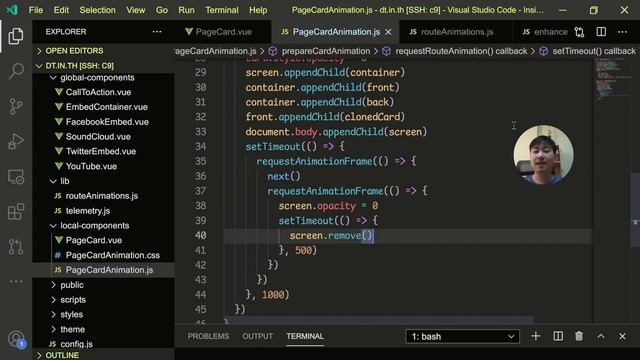Create a new terminal with plus icon
This screenshot has height=360, width=640.
(x=536, y=336)
